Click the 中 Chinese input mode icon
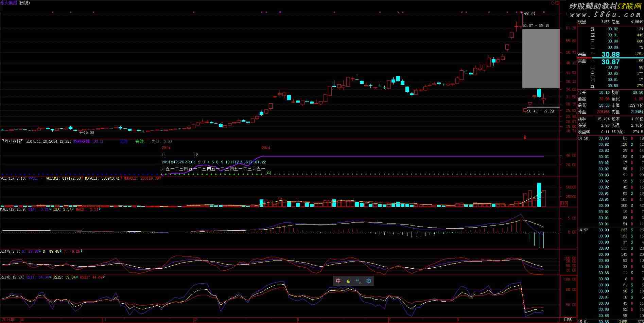The width and height of the screenshot is (644, 323). point(338,281)
